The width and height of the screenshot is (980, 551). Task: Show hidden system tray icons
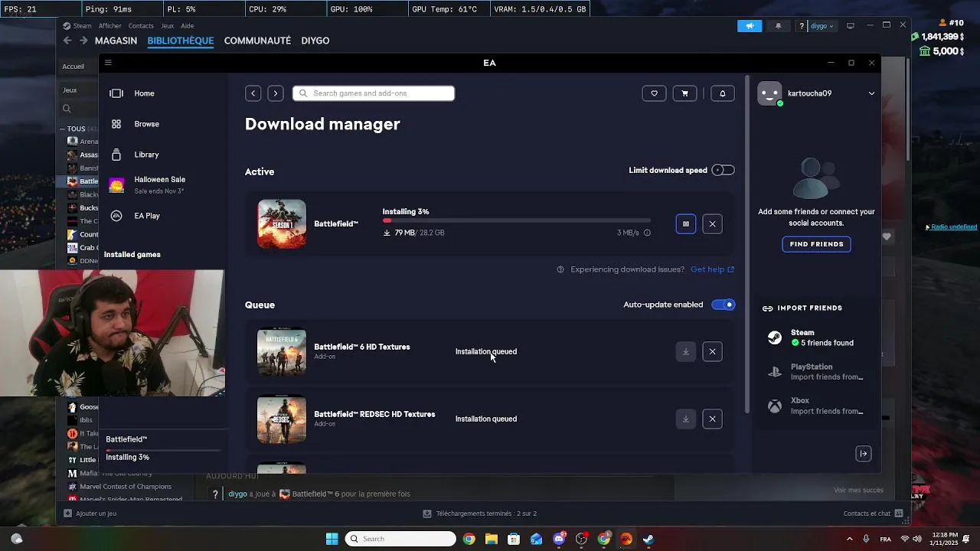point(849,539)
